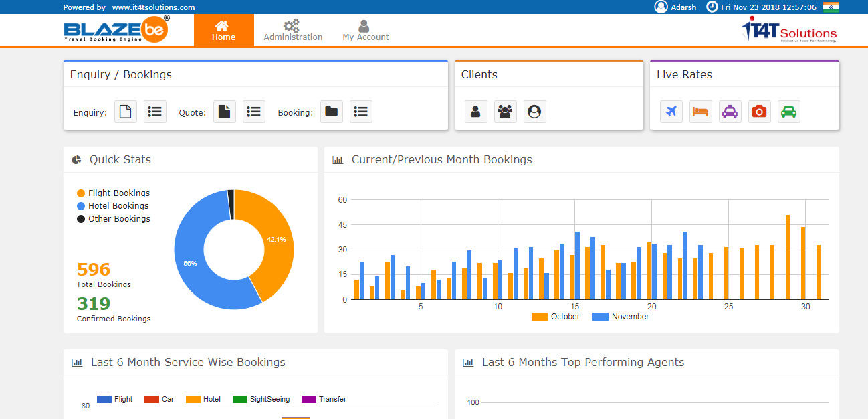Open sightseeing camera live rates
The image size is (868, 419).
pyautogui.click(x=760, y=112)
